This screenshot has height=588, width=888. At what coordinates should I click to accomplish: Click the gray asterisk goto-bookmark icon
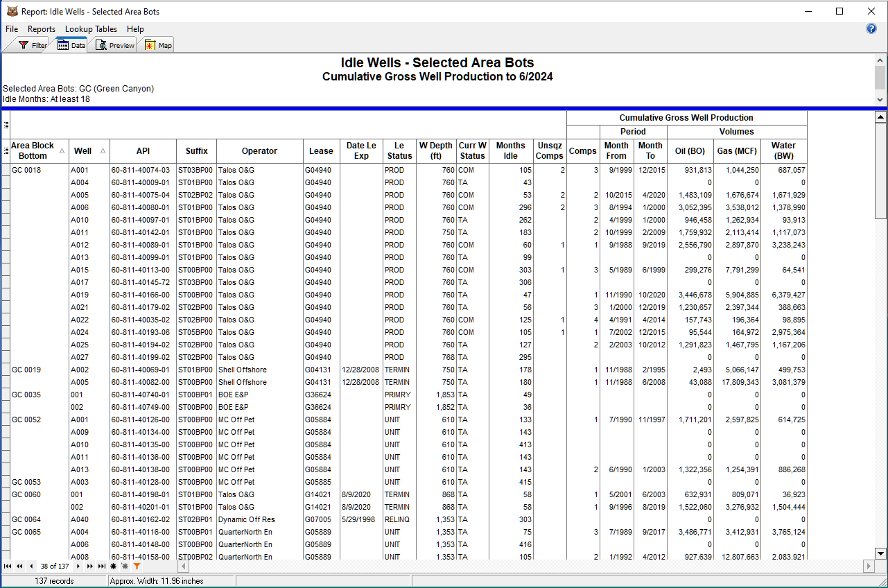[125, 567]
